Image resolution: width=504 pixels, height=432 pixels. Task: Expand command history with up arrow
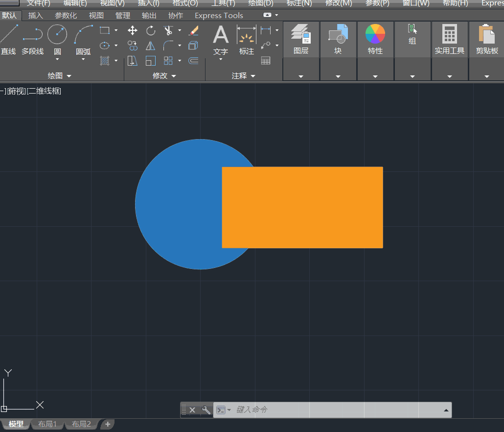tap(446, 410)
